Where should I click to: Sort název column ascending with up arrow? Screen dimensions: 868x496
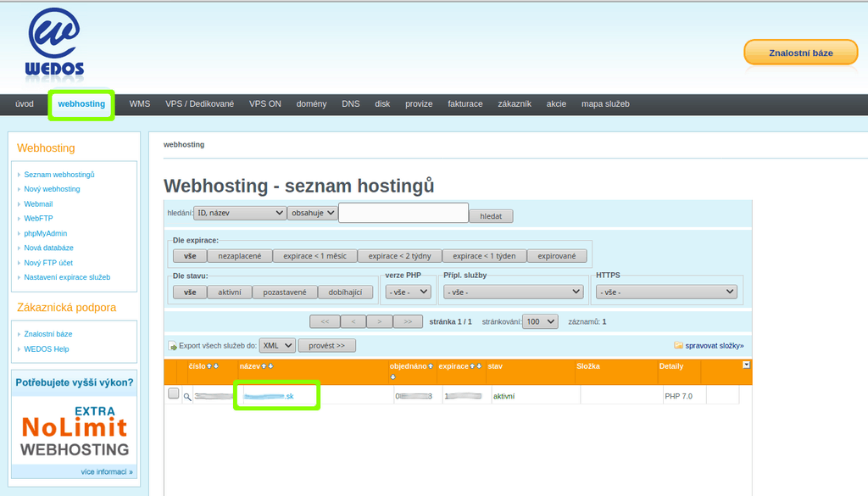(264, 366)
